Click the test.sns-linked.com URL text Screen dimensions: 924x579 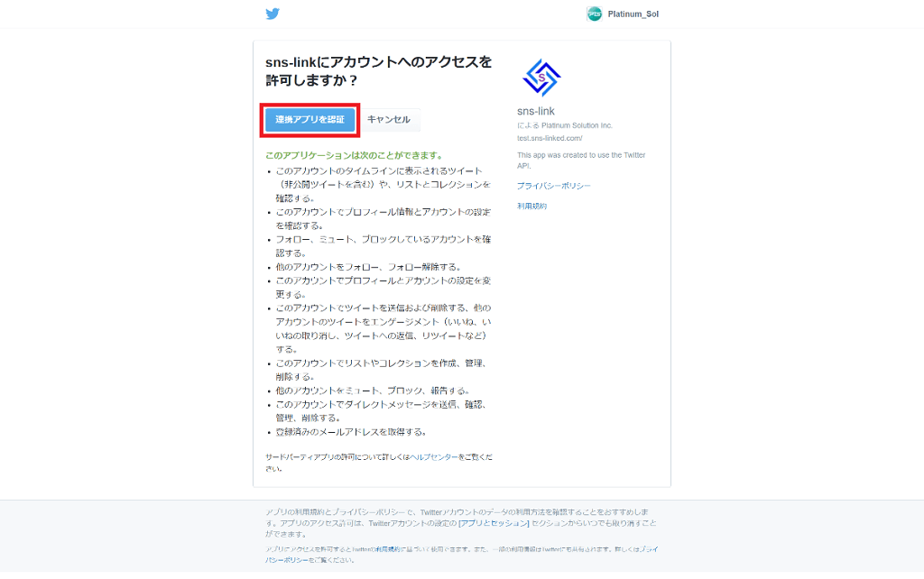coord(550,138)
